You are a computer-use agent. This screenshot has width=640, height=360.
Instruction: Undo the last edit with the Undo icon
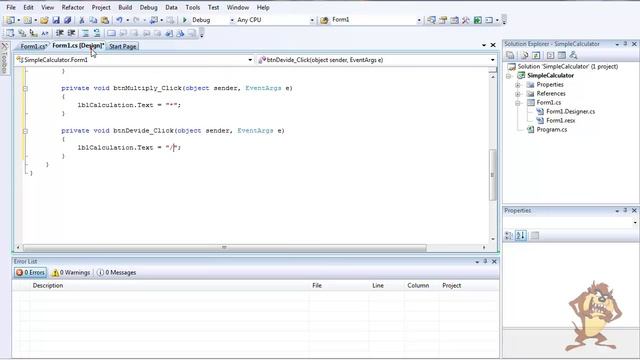coord(119,20)
